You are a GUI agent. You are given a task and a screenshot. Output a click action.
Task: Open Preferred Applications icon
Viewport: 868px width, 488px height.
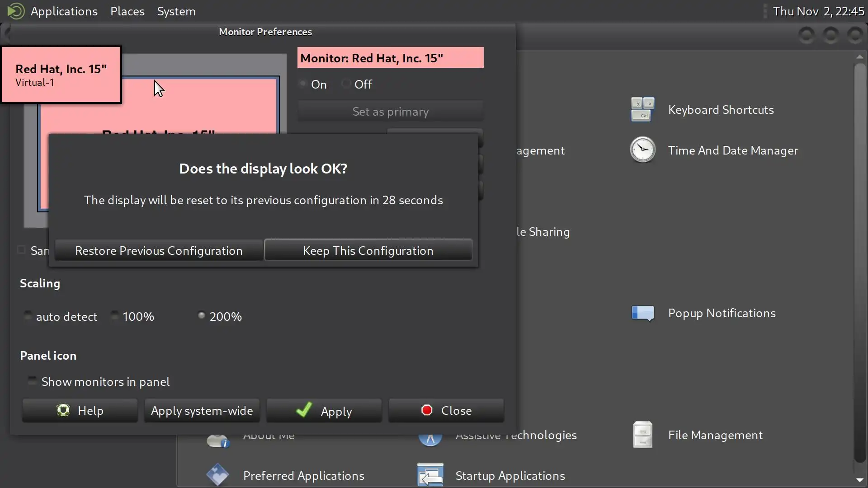coord(217,475)
